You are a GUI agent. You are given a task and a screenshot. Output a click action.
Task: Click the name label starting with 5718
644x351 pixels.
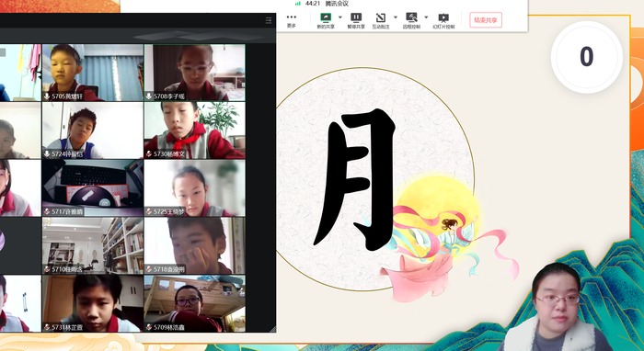pos(169,270)
